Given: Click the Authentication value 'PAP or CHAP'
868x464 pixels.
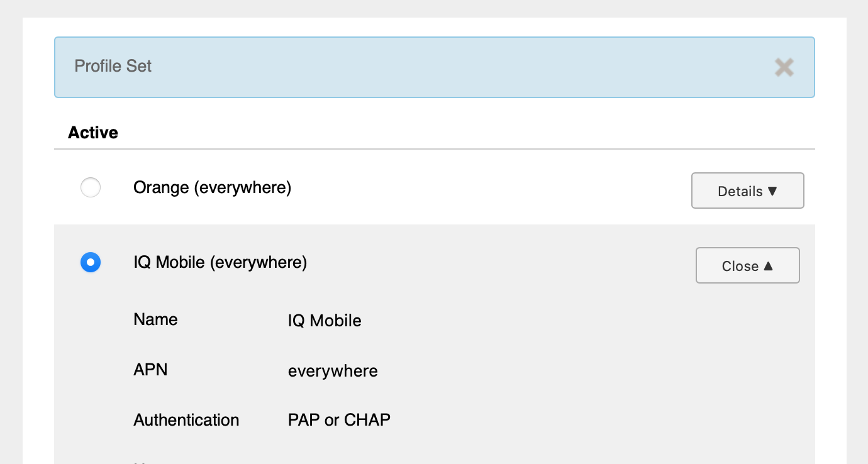Looking at the screenshot, I should pyautogui.click(x=339, y=419).
